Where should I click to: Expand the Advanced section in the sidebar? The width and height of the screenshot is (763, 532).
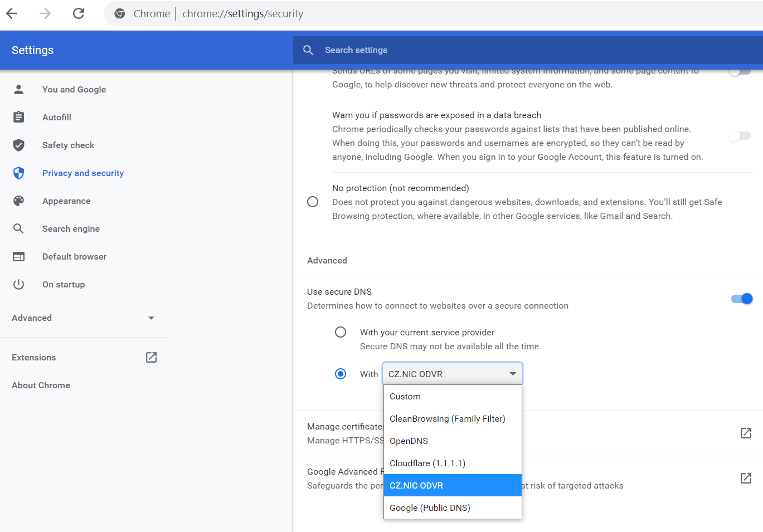pos(84,318)
